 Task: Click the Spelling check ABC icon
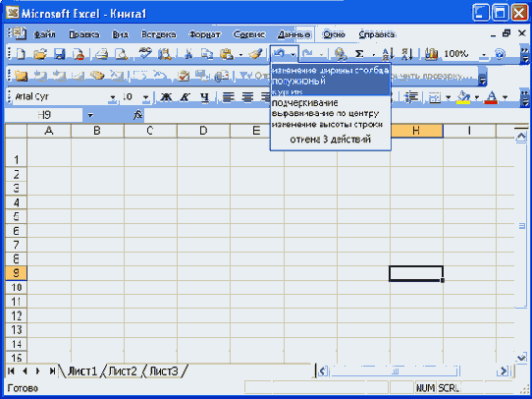pos(145,54)
